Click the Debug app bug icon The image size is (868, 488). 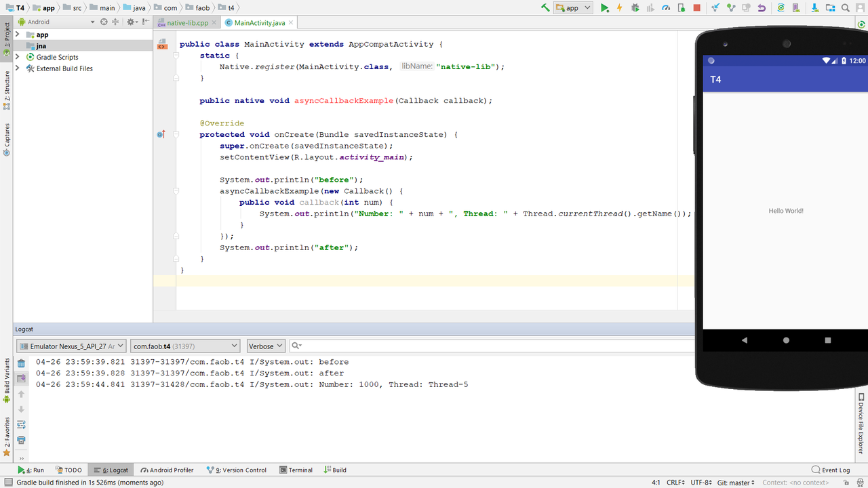[x=635, y=8]
